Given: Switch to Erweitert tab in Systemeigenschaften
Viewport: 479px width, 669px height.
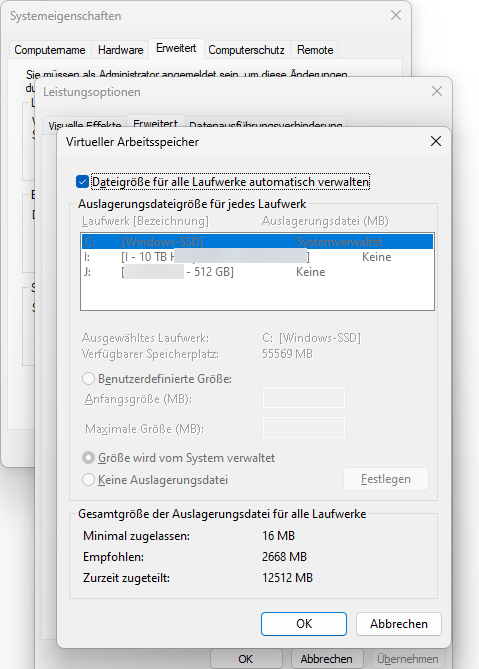Looking at the screenshot, I should (176, 48).
